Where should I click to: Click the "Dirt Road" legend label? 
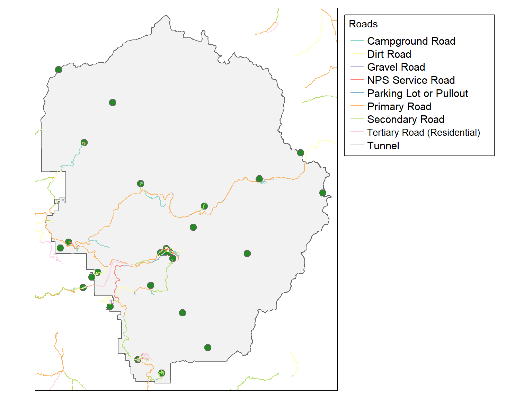(x=389, y=54)
